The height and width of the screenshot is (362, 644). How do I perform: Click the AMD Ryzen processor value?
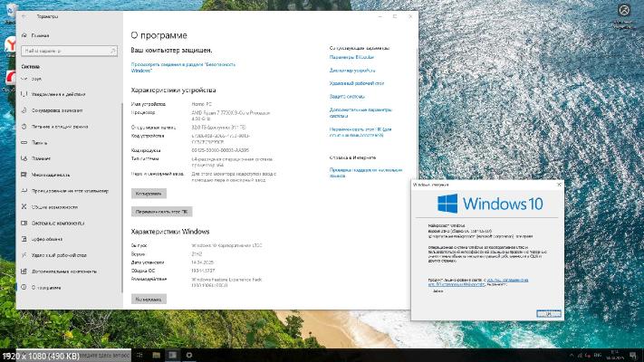point(231,115)
